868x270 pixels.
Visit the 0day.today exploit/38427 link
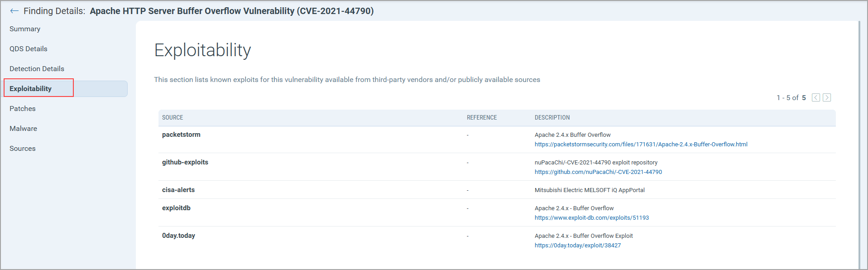[577, 246]
